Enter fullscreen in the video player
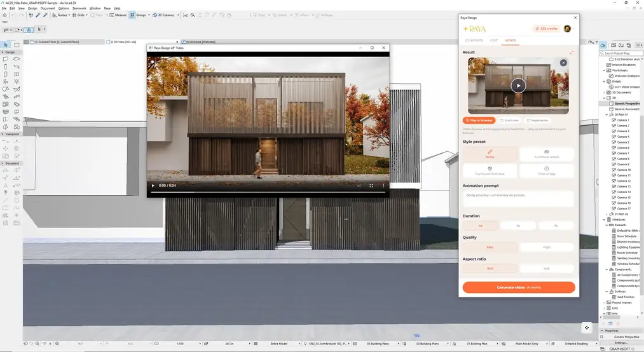The image size is (644, 352). [x=371, y=186]
